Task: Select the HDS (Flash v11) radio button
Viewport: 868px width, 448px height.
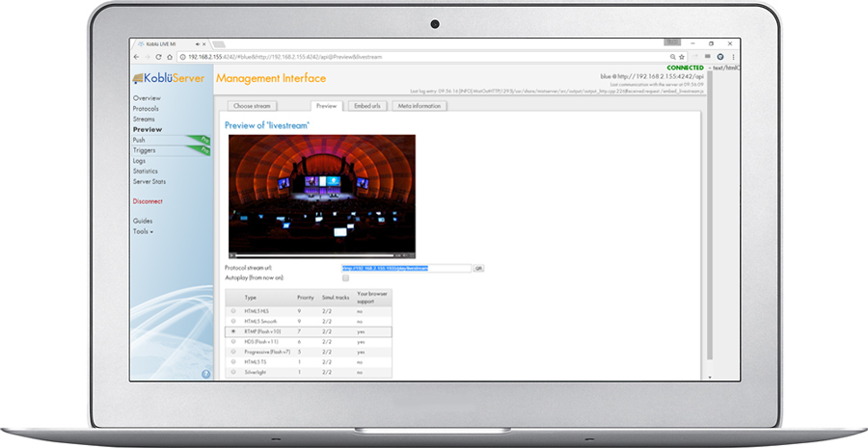Action: (x=233, y=342)
